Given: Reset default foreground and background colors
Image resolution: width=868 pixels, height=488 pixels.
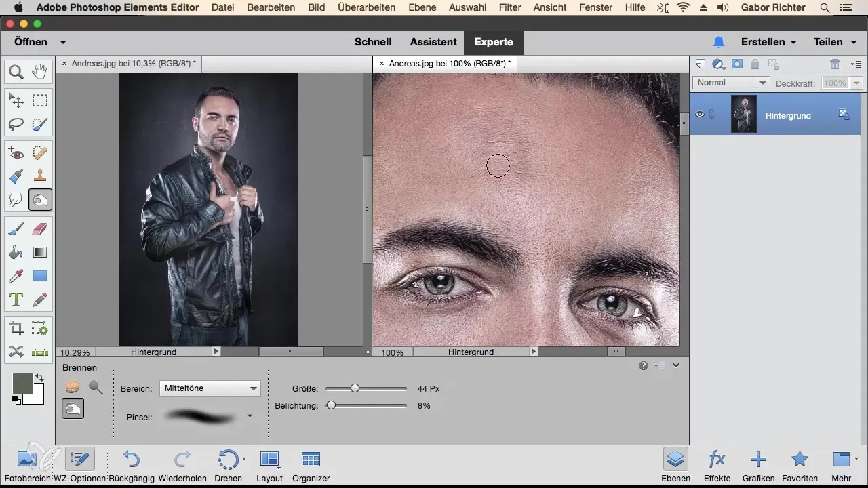Looking at the screenshot, I should point(16,400).
